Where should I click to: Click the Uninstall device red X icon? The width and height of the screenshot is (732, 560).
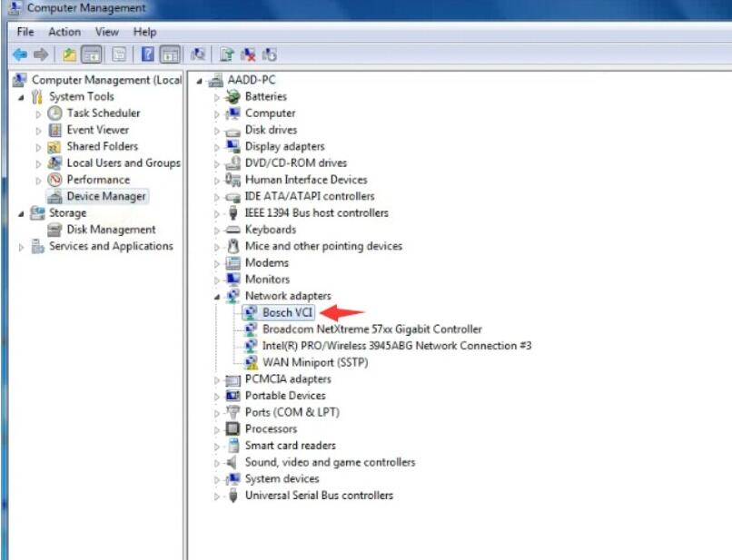coord(248,54)
